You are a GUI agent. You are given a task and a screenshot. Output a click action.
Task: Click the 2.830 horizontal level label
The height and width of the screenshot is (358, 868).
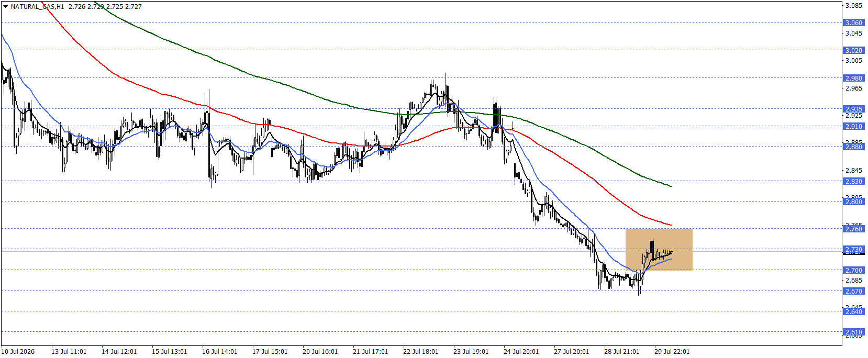[854, 182]
